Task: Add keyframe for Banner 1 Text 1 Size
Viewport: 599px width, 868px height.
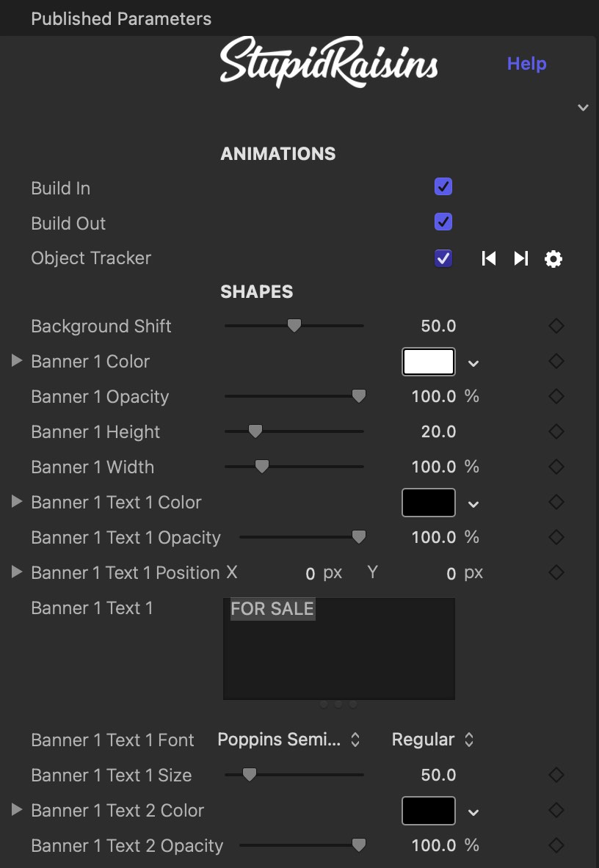Action: [556, 775]
